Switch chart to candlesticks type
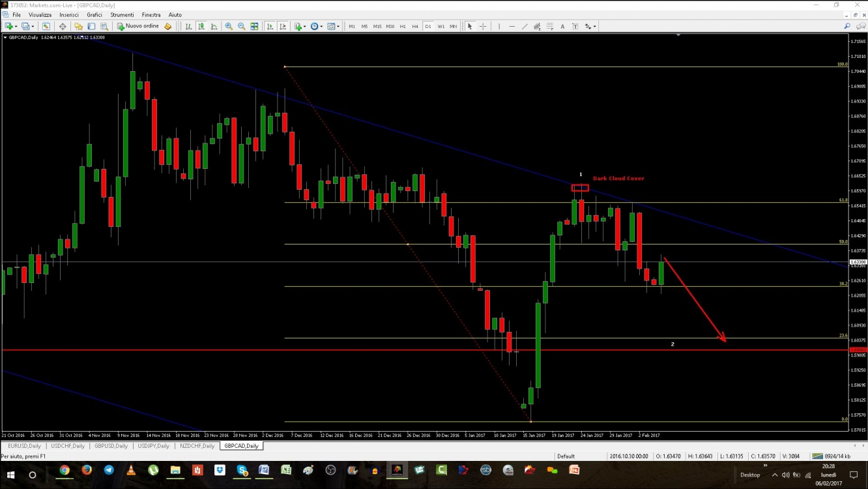The width and height of the screenshot is (868, 489). 201,26
